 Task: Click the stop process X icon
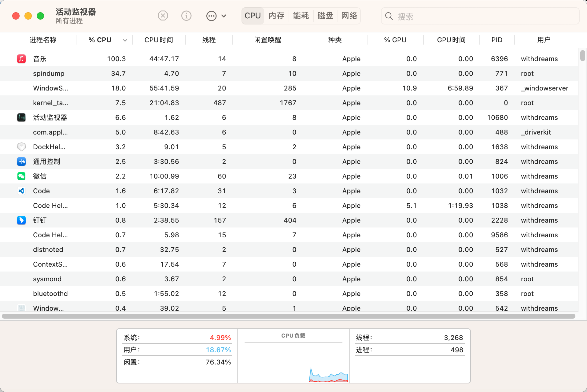163,16
